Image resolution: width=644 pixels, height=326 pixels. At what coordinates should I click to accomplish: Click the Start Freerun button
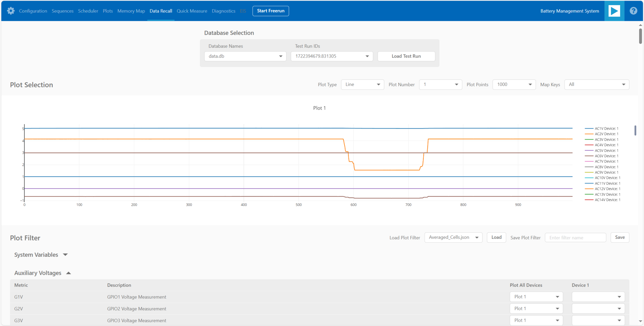[x=270, y=11]
